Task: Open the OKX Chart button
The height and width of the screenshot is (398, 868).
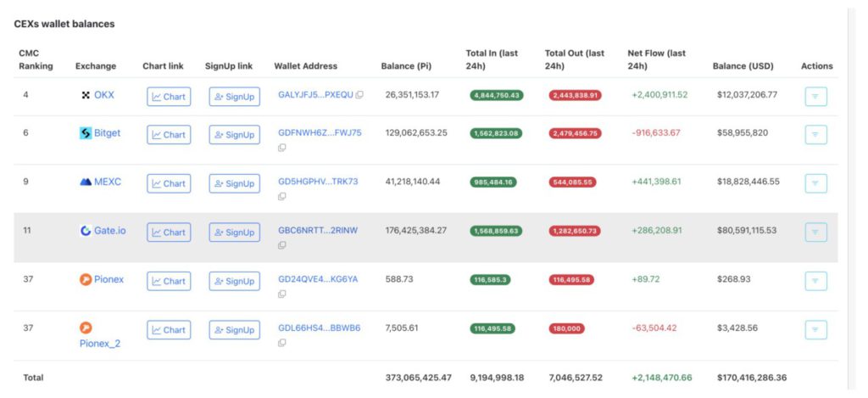Action: [169, 97]
